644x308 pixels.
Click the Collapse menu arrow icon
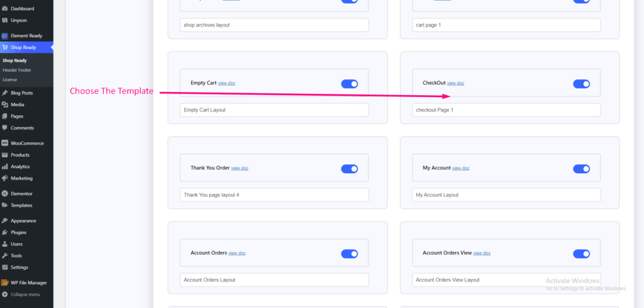point(5,294)
